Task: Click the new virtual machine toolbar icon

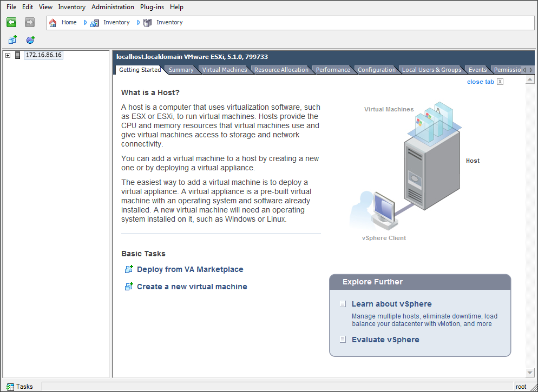Action: tap(12, 40)
